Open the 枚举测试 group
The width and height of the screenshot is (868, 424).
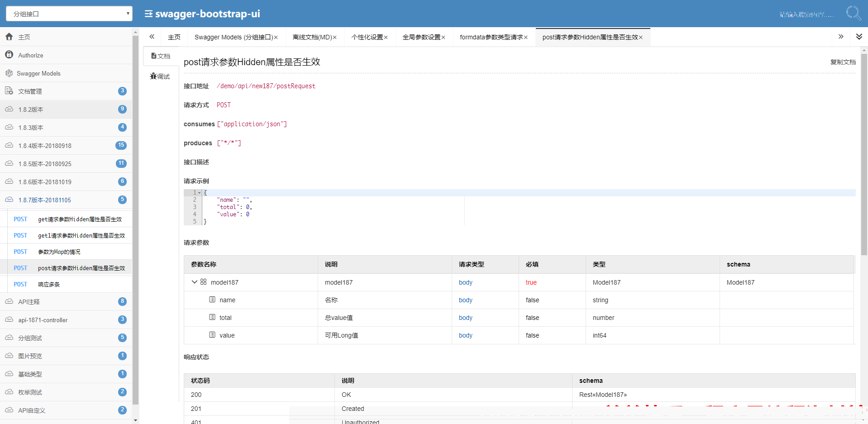coord(66,392)
